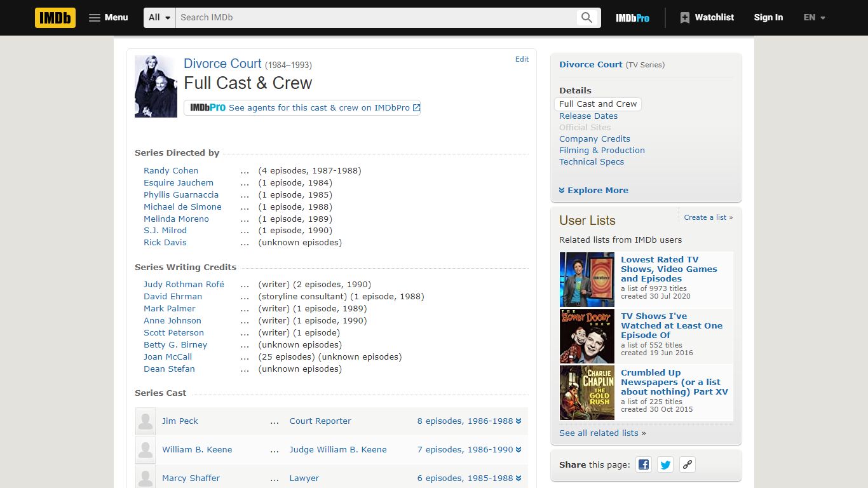Screen dimensions: 868x488
Task: Open Crumbled Up Newspapers list
Action: [674, 382]
